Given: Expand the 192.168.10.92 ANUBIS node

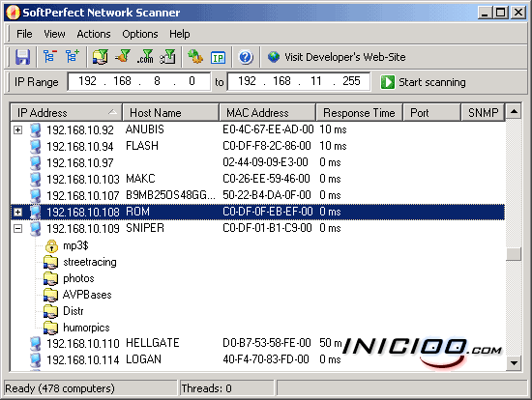Looking at the screenshot, I should [x=17, y=129].
